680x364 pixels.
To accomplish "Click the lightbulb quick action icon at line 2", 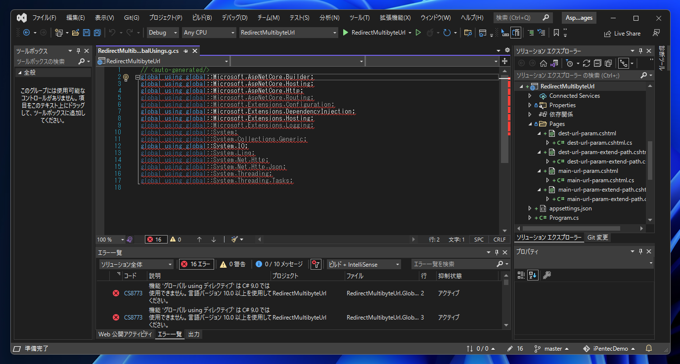I will pyautogui.click(x=126, y=78).
